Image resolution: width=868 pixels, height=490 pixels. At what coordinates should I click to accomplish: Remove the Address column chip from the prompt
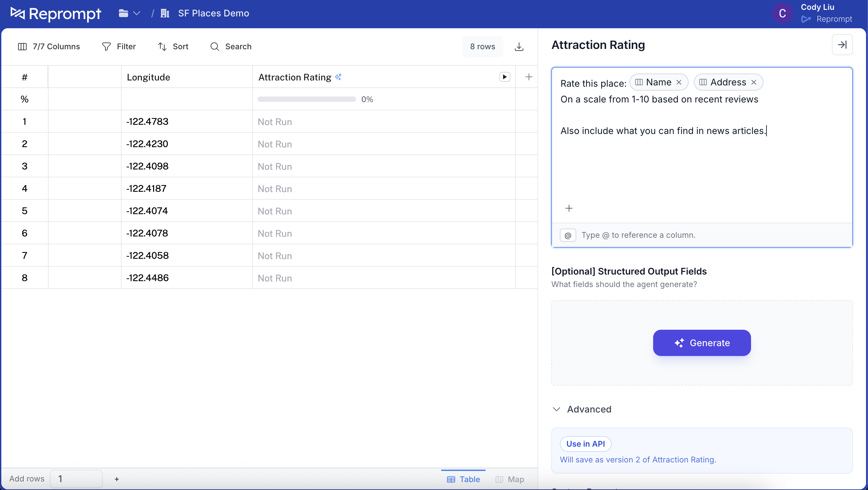pos(754,82)
